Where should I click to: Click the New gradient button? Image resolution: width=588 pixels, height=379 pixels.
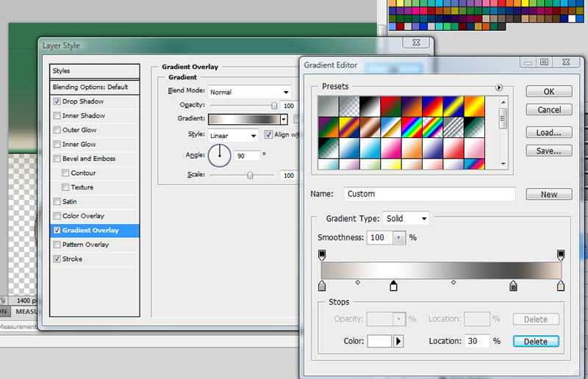549,194
